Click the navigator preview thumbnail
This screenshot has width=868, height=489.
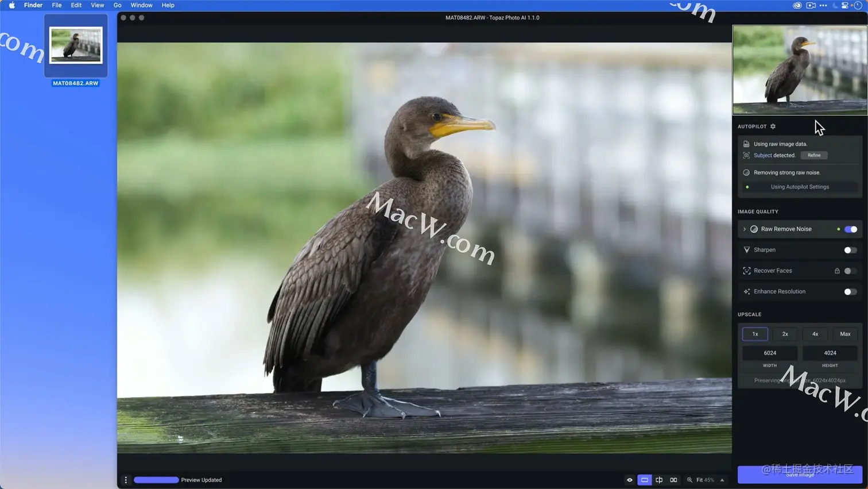tap(800, 70)
